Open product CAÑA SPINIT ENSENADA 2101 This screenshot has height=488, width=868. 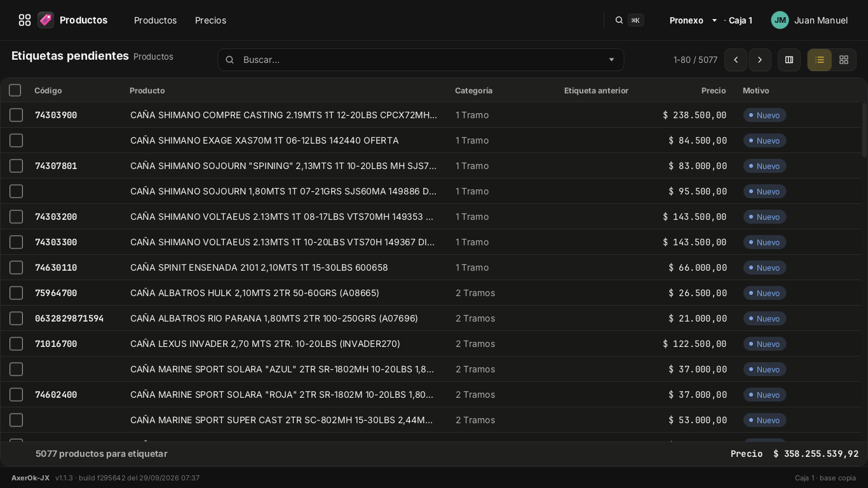tap(259, 268)
